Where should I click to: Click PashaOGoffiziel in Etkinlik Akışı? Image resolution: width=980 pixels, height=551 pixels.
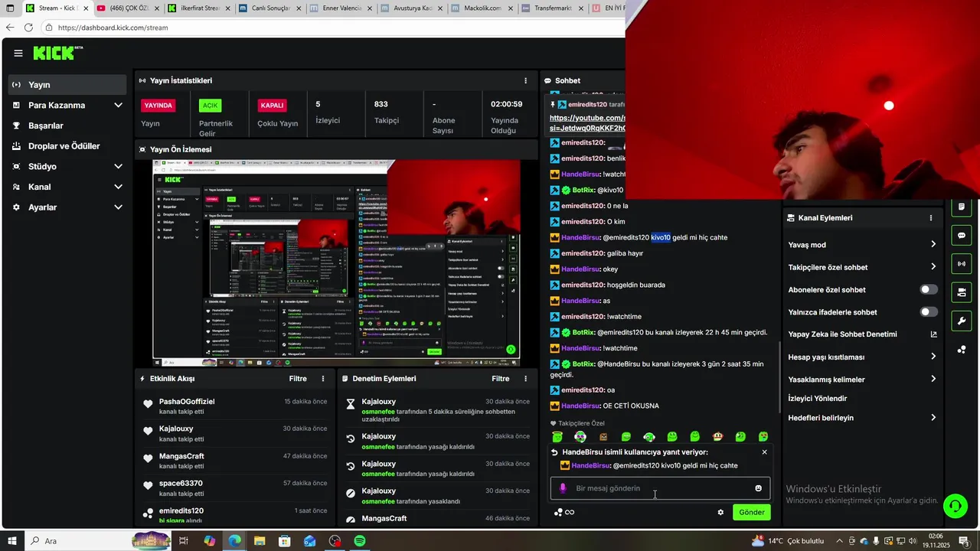click(187, 402)
